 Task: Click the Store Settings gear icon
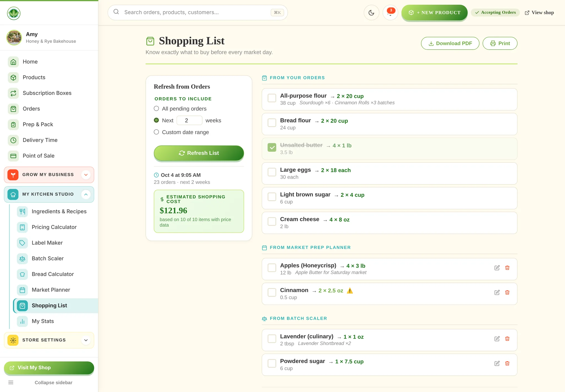coord(13,340)
